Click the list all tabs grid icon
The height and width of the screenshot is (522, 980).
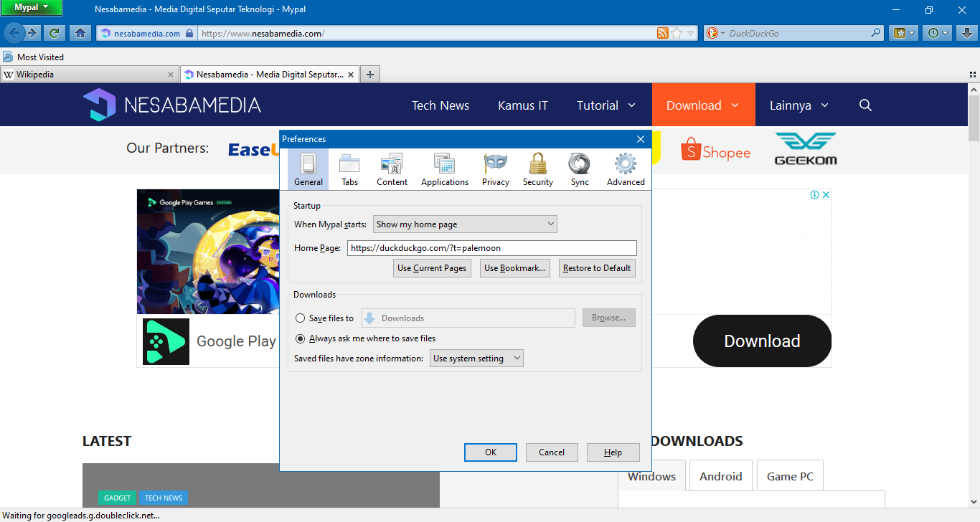(971, 75)
